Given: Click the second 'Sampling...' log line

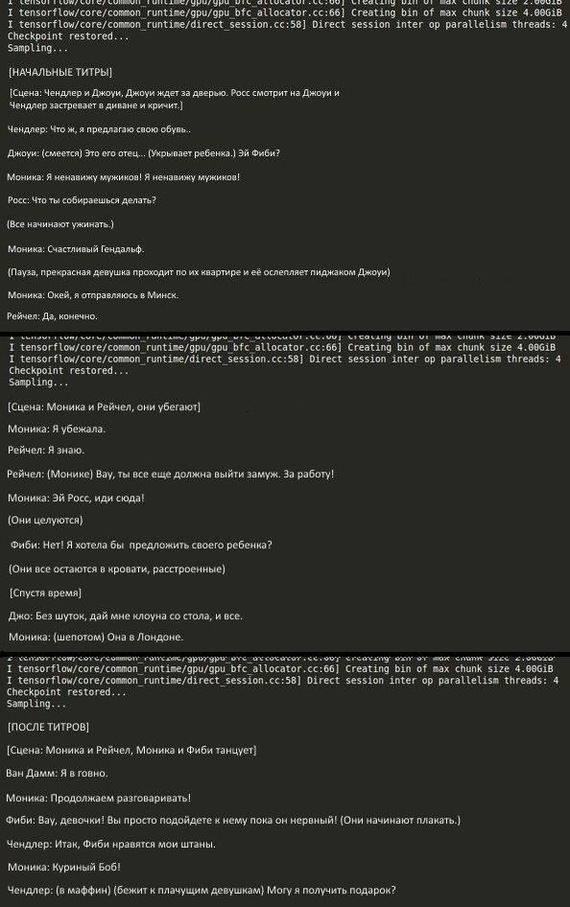Looking at the screenshot, I should coord(38,382).
